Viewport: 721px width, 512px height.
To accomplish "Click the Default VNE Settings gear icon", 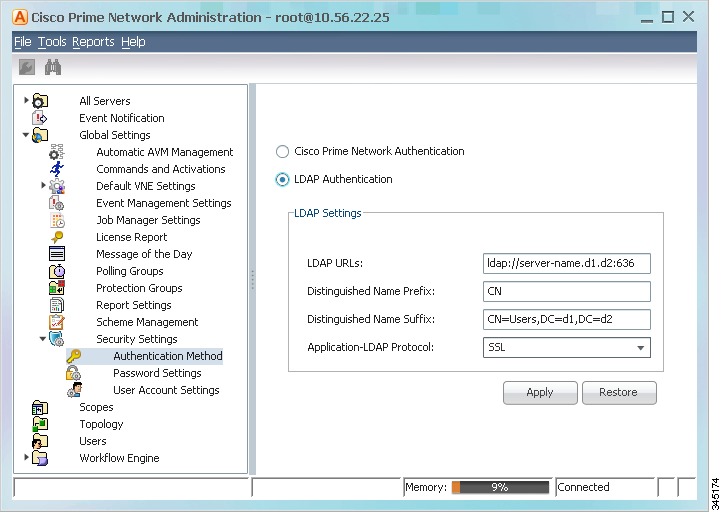I will pos(57,186).
